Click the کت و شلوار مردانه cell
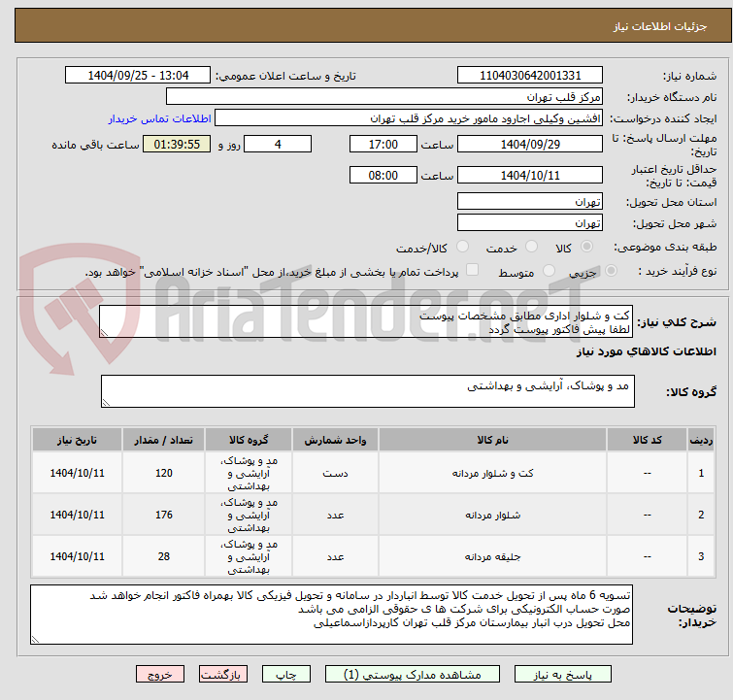Screen dimensions: 733x700 pos(493,473)
